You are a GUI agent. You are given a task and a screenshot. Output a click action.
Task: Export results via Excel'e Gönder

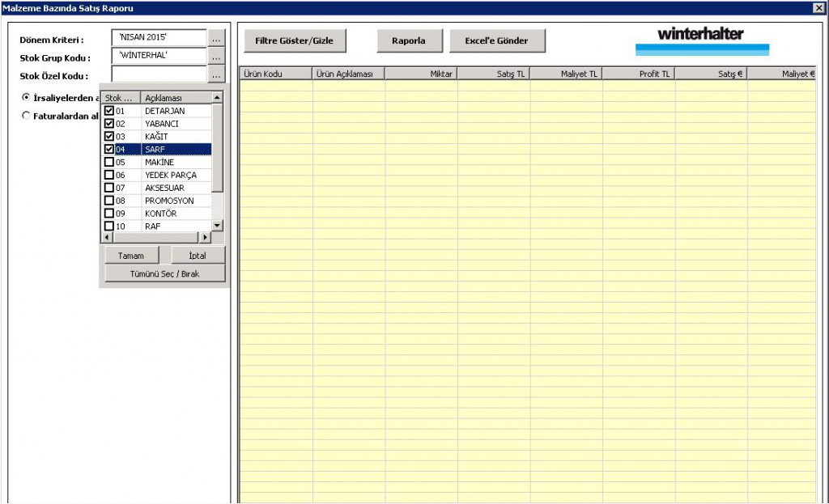click(x=496, y=40)
